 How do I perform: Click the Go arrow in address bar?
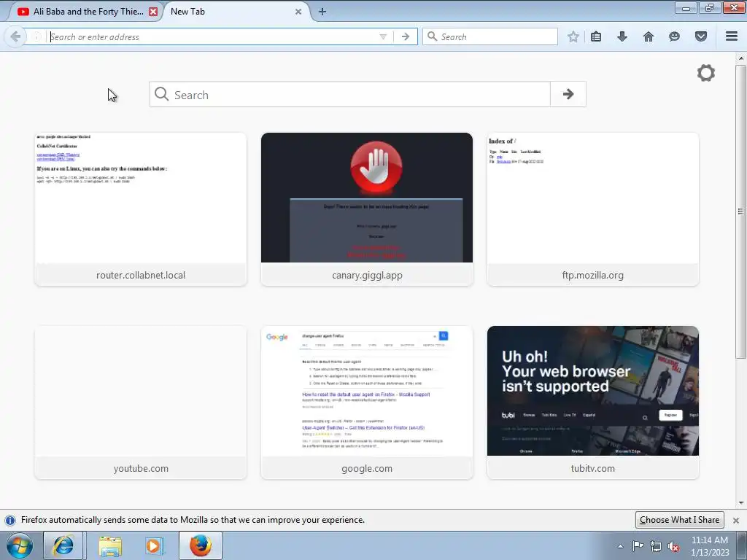pyautogui.click(x=406, y=36)
